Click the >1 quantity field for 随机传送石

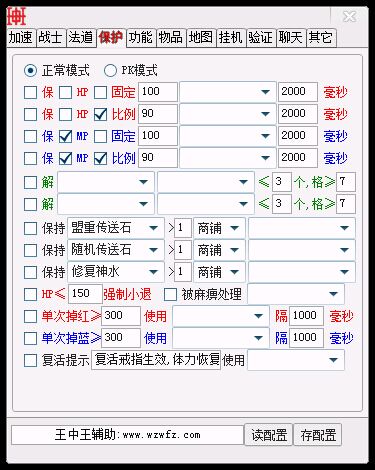coord(183,250)
